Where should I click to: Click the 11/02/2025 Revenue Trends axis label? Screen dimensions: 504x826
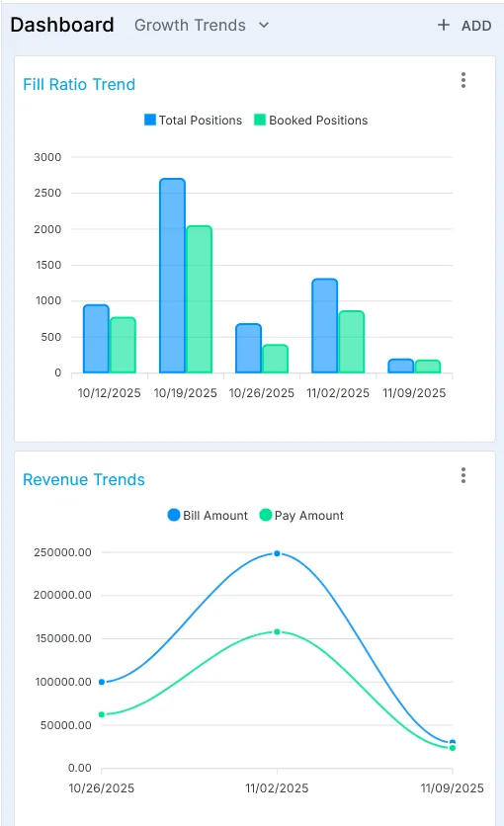coord(277,788)
